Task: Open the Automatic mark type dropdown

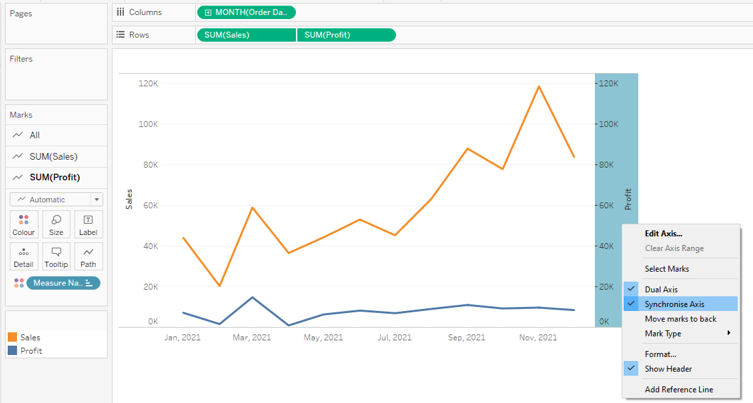Action: click(56, 199)
